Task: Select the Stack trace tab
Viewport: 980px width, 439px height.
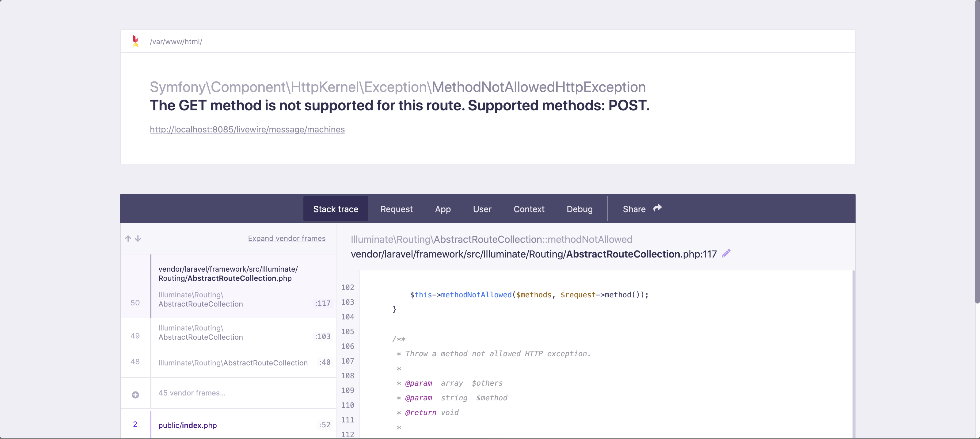Action: 336,209
